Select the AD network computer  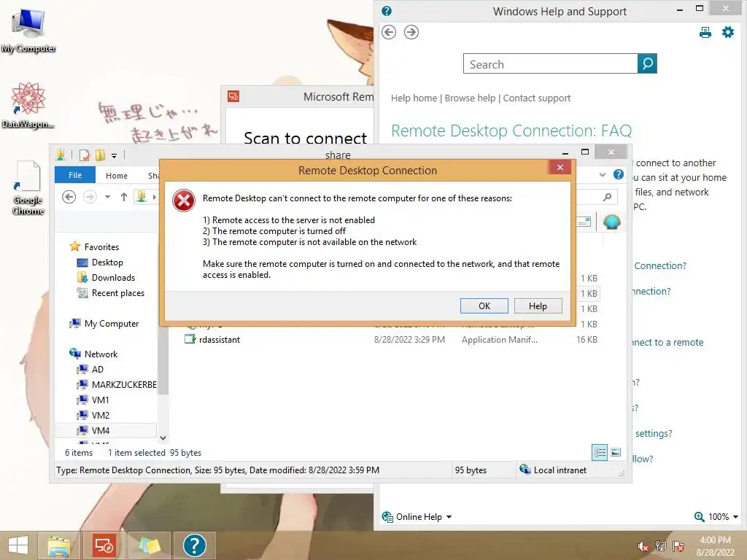point(90,369)
